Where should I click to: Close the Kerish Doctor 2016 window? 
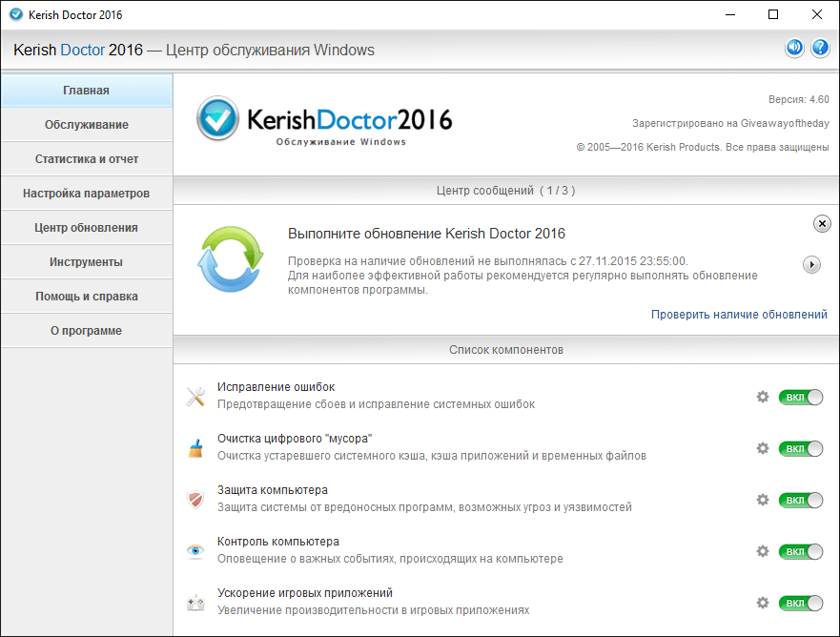tap(817, 14)
